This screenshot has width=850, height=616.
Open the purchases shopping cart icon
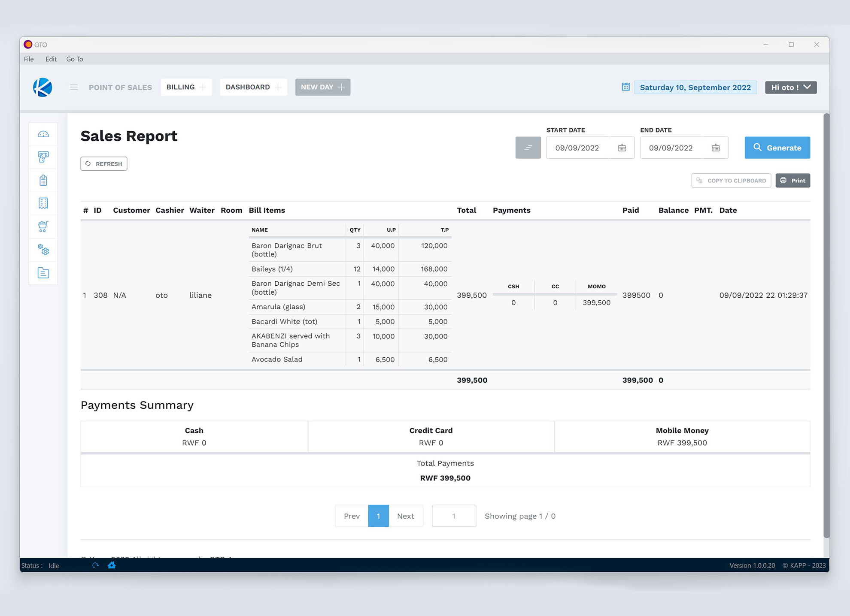pos(43,226)
